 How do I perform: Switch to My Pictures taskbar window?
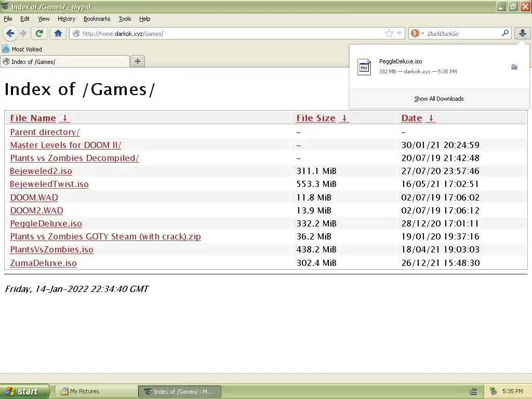click(x=96, y=391)
